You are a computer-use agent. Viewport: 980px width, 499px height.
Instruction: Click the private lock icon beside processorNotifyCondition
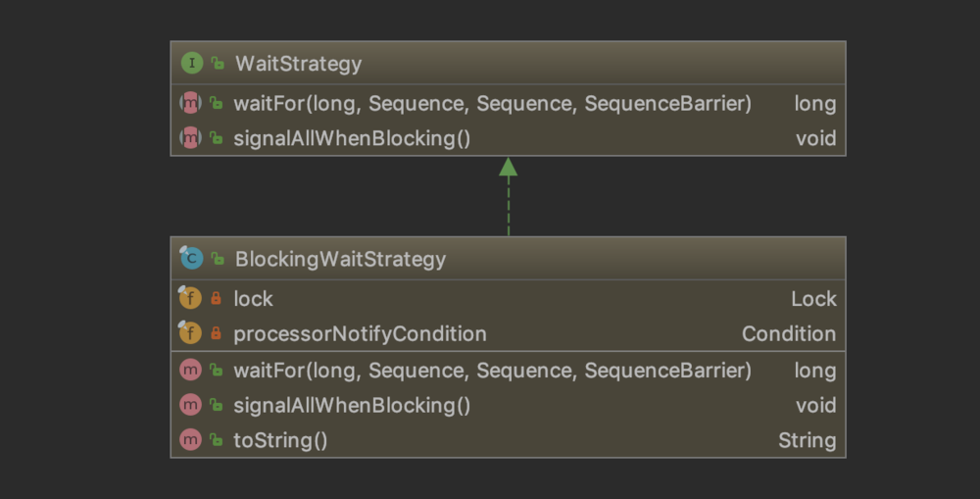(x=217, y=334)
